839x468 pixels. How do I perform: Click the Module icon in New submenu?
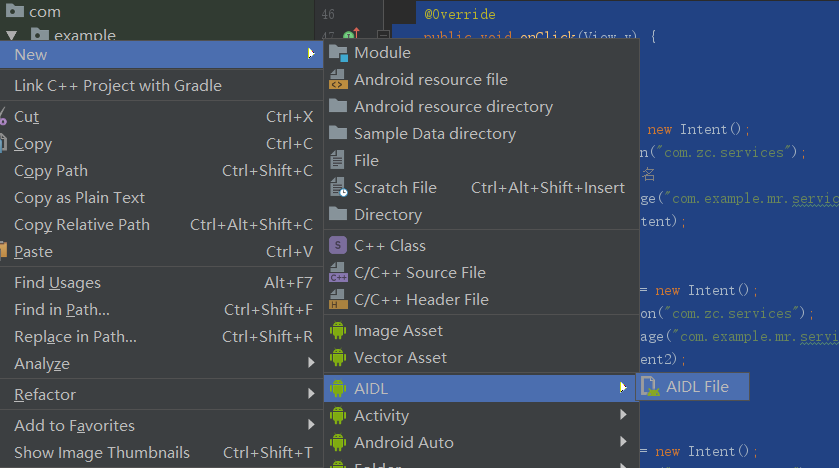(338, 53)
